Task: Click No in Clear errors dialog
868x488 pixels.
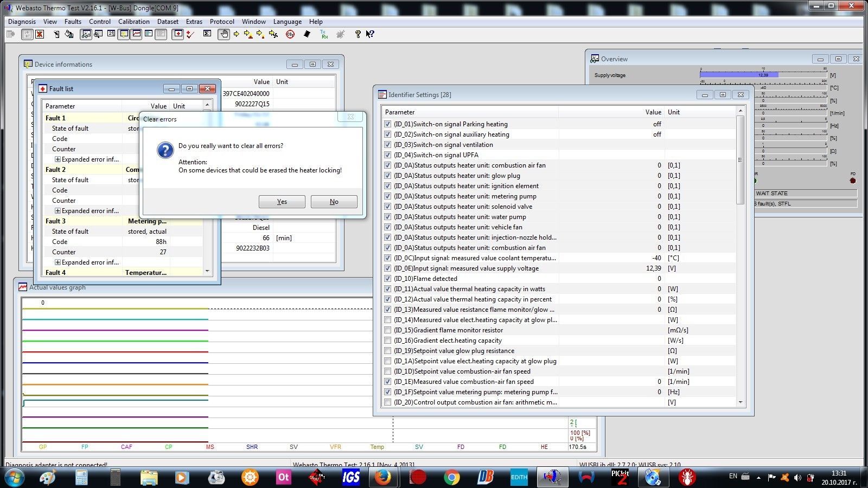Action: point(334,202)
